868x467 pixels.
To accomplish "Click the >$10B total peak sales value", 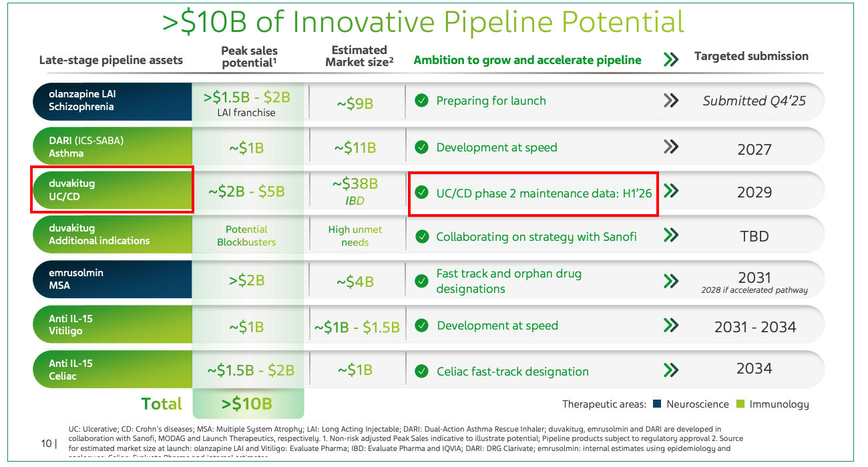I will point(248,403).
